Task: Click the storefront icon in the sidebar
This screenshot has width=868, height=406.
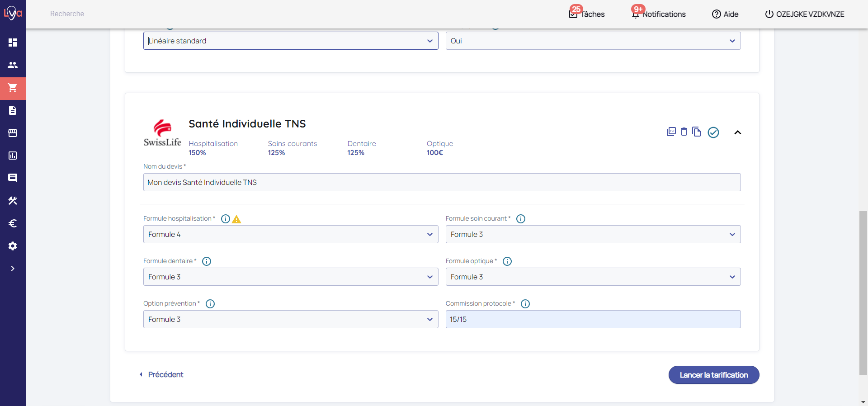Action: tap(13, 133)
